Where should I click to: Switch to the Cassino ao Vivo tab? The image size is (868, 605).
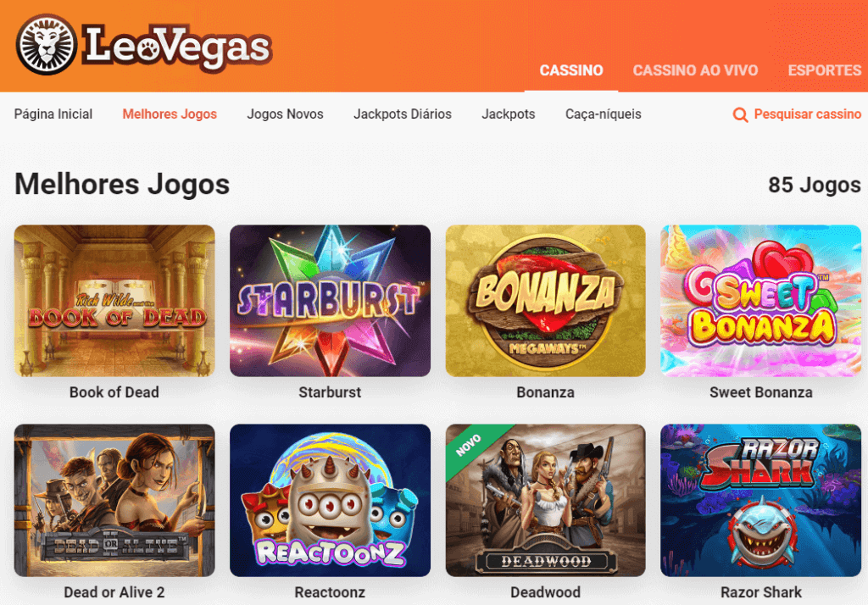coord(695,70)
